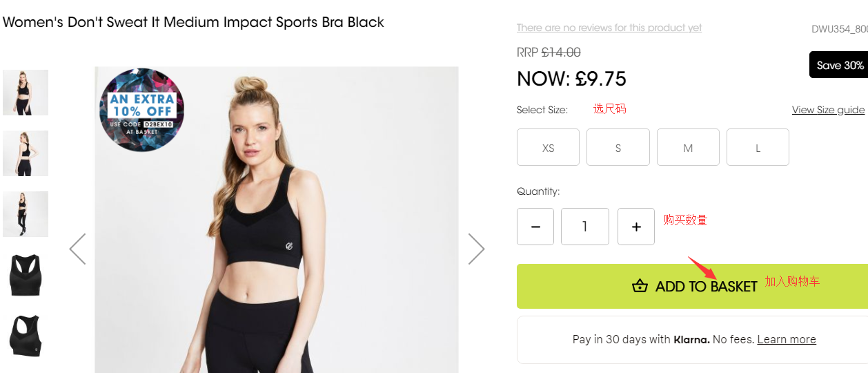Choose size M

tap(688, 147)
